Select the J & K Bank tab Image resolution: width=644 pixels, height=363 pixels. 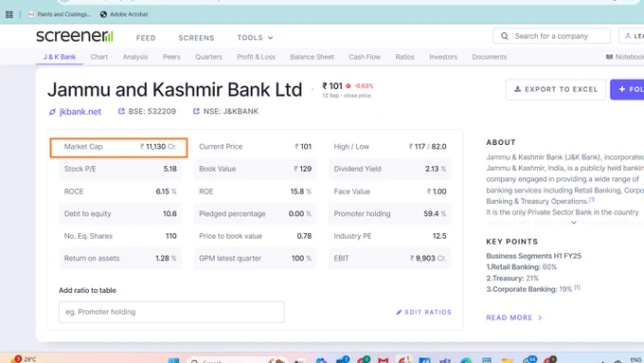coord(60,57)
